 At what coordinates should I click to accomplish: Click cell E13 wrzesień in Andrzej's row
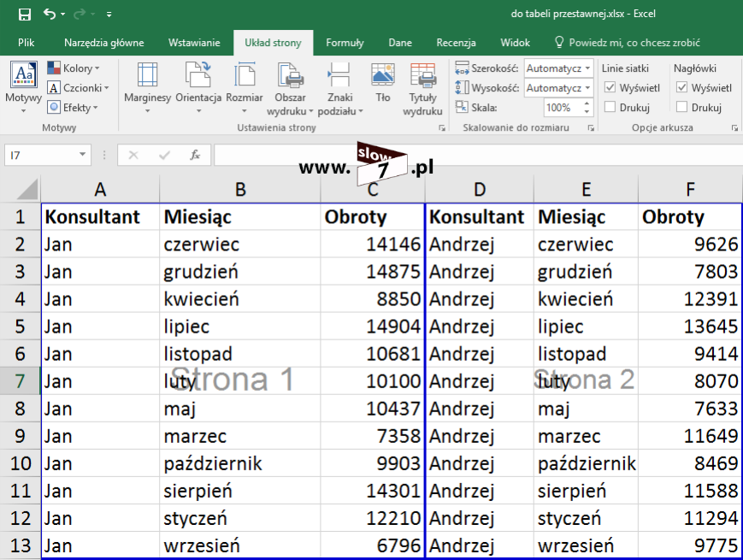point(587,545)
